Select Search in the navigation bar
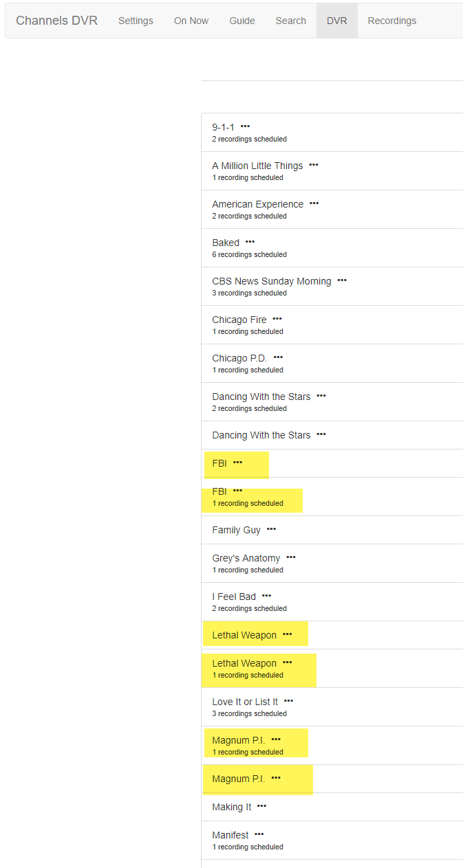The image size is (463, 868). pyautogui.click(x=290, y=21)
